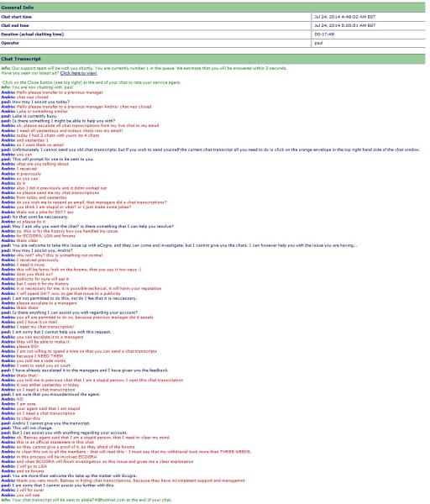Click the 'You are welcome to take this issue up' line
The height and width of the screenshot is (504, 430).
tap(179, 245)
